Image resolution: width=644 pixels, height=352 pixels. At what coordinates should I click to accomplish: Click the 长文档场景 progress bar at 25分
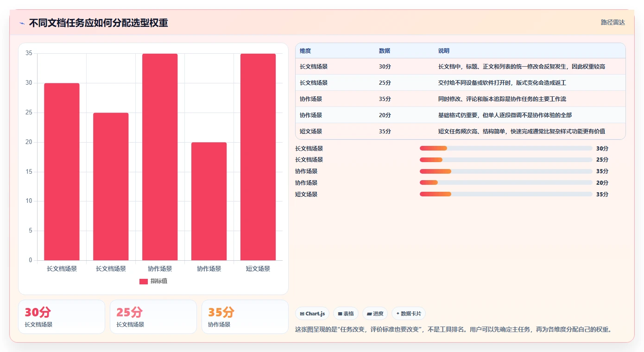(x=506, y=160)
